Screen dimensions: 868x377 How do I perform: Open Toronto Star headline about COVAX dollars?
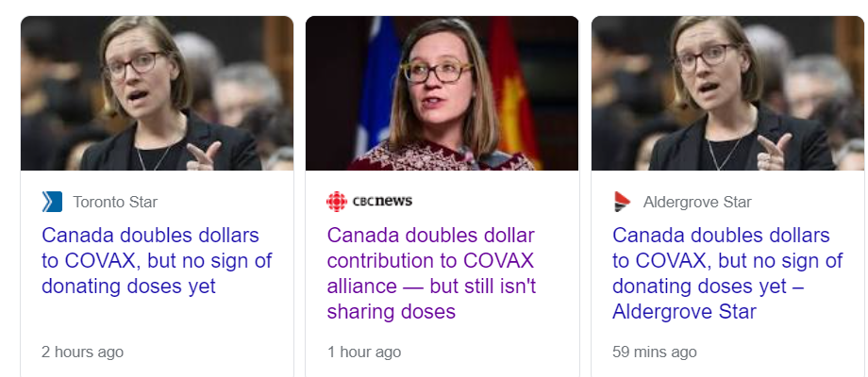click(150, 260)
